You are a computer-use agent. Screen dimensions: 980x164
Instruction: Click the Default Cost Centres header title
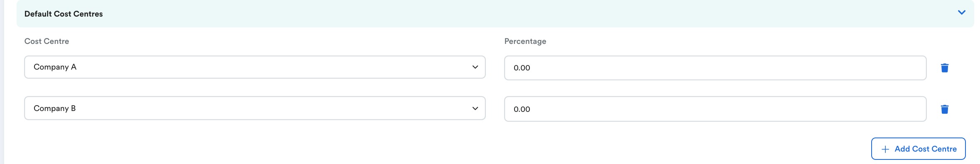point(64,14)
